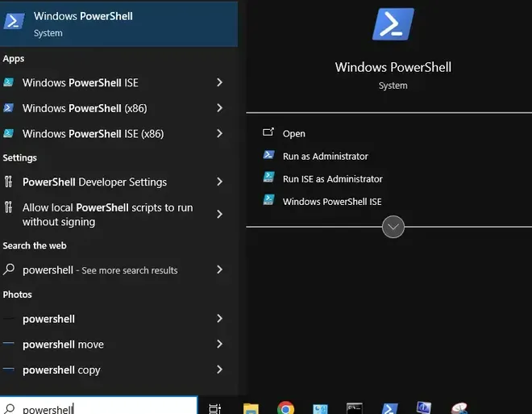The height and width of the screenshot is (414, 532).
Task: Click the PowerShell Developer Settings tools icon
Action: tap(9, 182)
